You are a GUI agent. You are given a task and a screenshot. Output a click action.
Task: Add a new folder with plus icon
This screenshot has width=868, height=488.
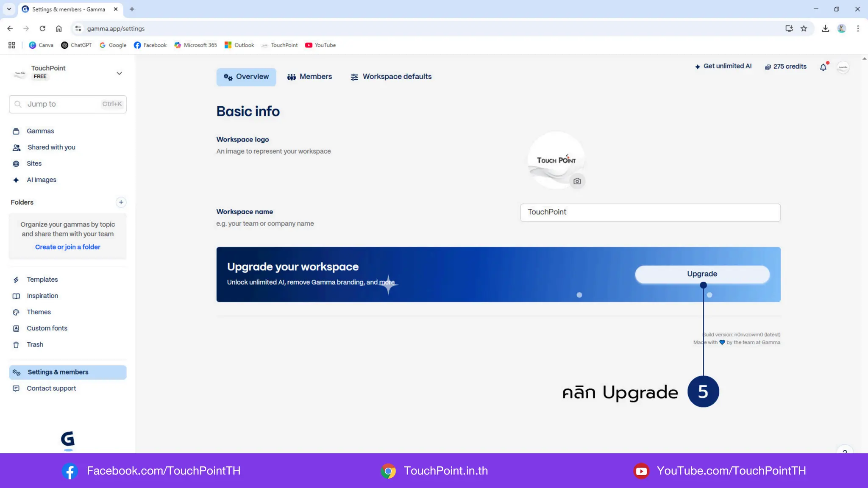(x=121, y=202)
